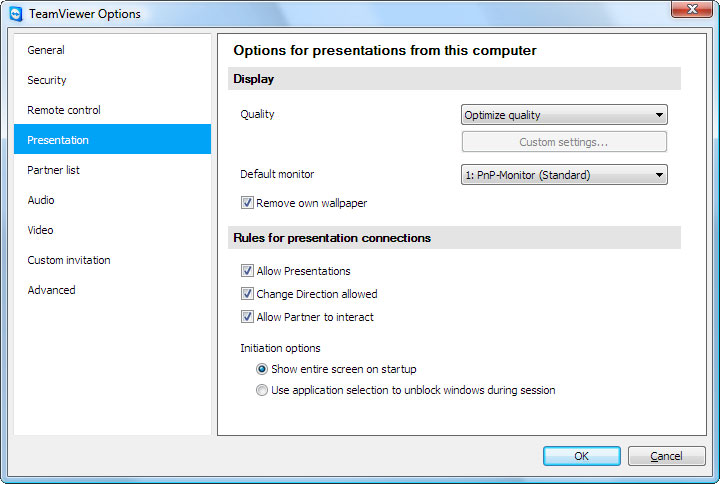
Task: Switch to the Security section
Action: pos(47,80)
